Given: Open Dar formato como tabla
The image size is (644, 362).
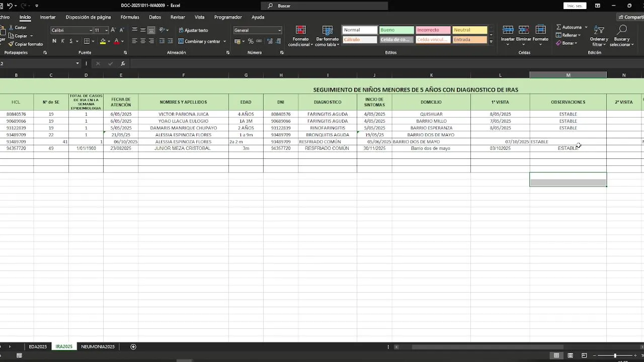Looking at the screenshot, I should point(327,36).
